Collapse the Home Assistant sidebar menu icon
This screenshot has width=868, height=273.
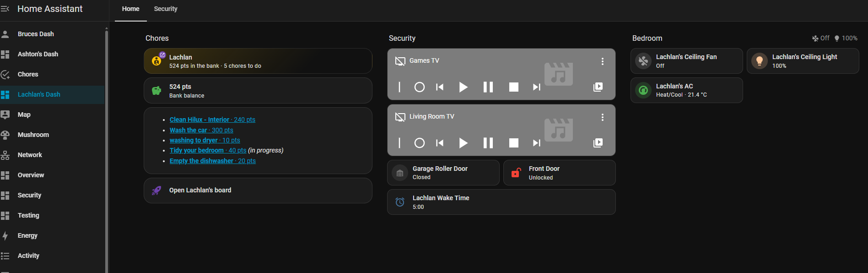click(x=5, y=9)
